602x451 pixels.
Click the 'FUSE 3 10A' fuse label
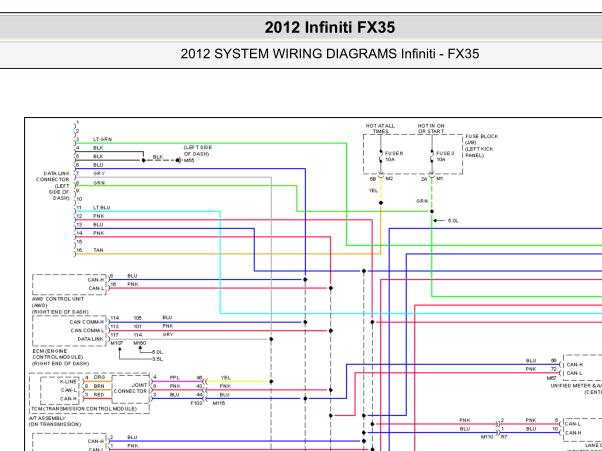click(445, 156)
